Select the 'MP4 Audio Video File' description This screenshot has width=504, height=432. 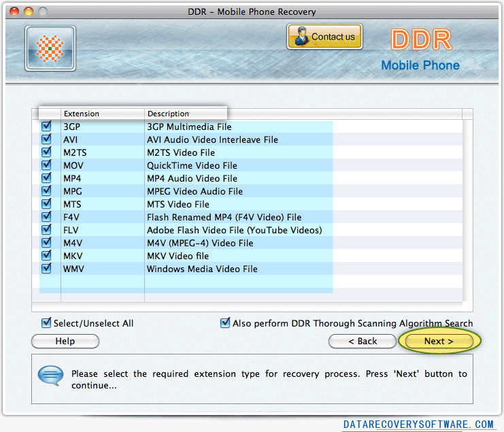[192, 178]
